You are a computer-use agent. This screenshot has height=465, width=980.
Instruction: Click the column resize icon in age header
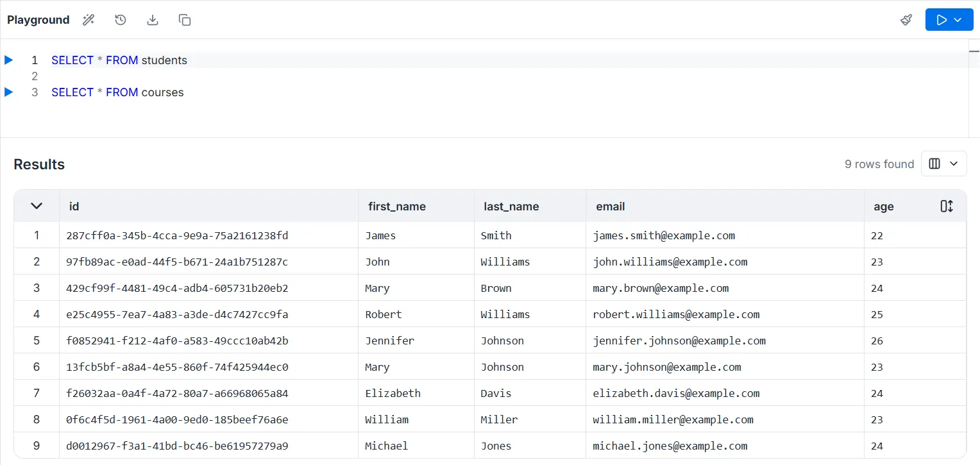(x=947, y=207)
